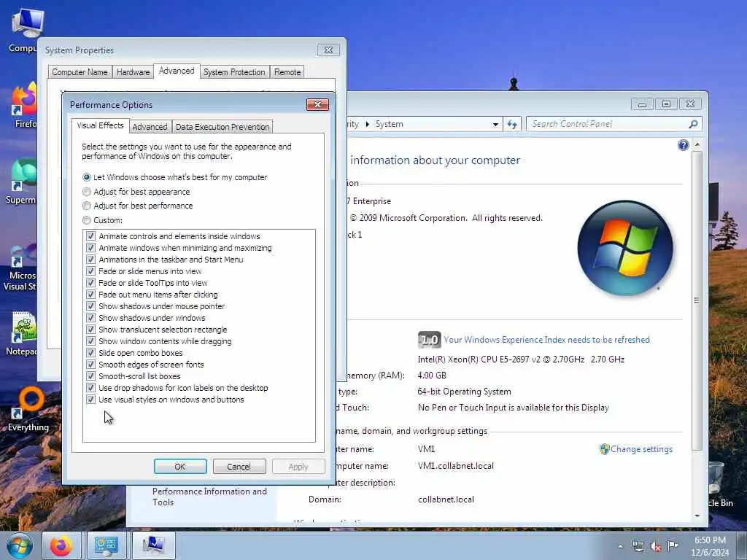Click the scroll down arrow in System window

(697, 516)
